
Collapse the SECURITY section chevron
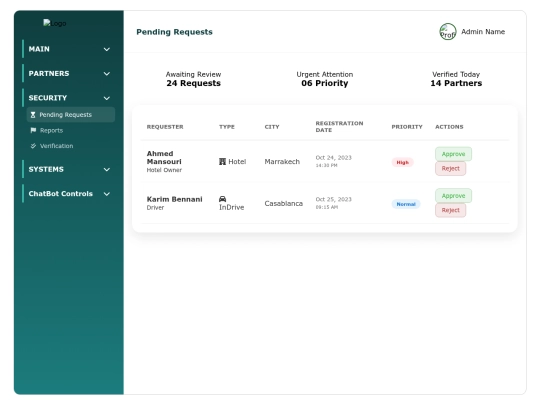pyautogui.click(x=107, y=98)
